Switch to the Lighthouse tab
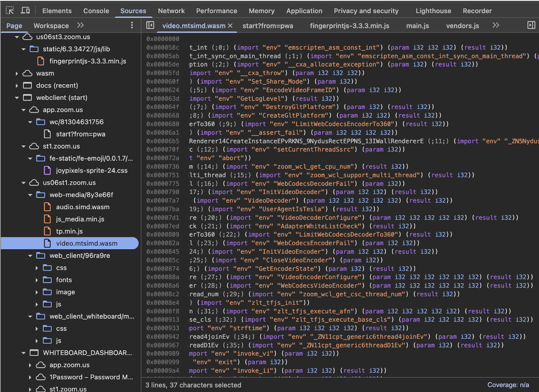539x392 pixels. 433,11
